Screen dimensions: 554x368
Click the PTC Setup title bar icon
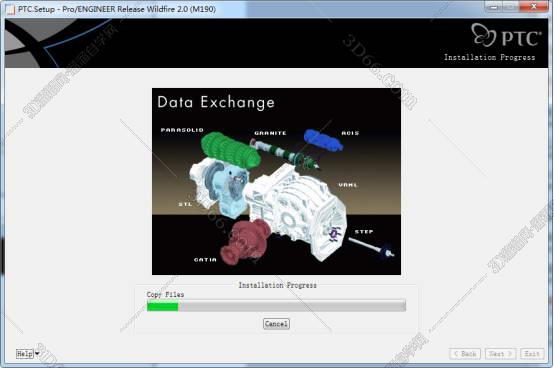10,9
